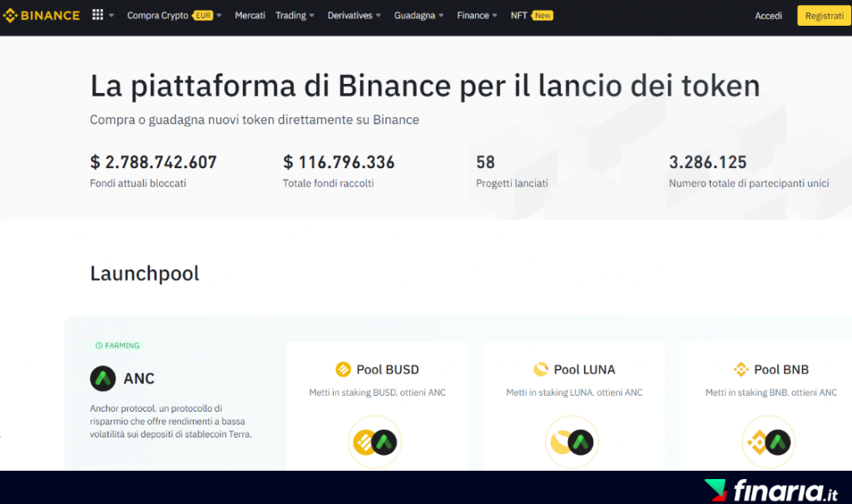Viewport: 852px width, 504px height.
Task: Expand the Finance dropdown arrow
Action: click(x=494, y=16)
